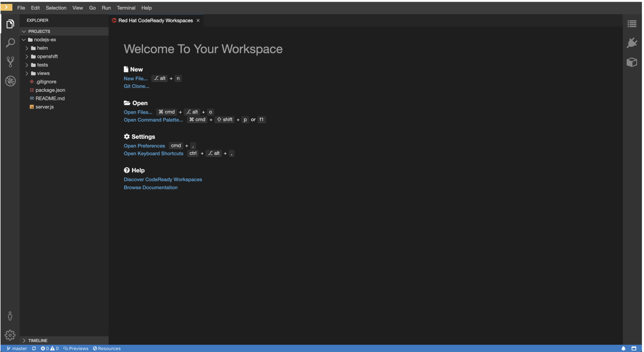Open the Run menu
644x352 pixels.
(x=106, y=8)
